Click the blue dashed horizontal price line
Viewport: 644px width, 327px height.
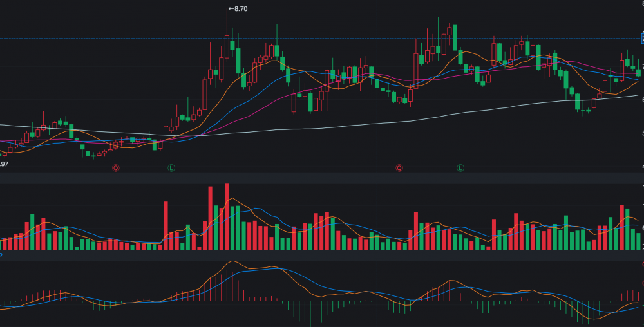pyautogui.click(x=322, y=39)
